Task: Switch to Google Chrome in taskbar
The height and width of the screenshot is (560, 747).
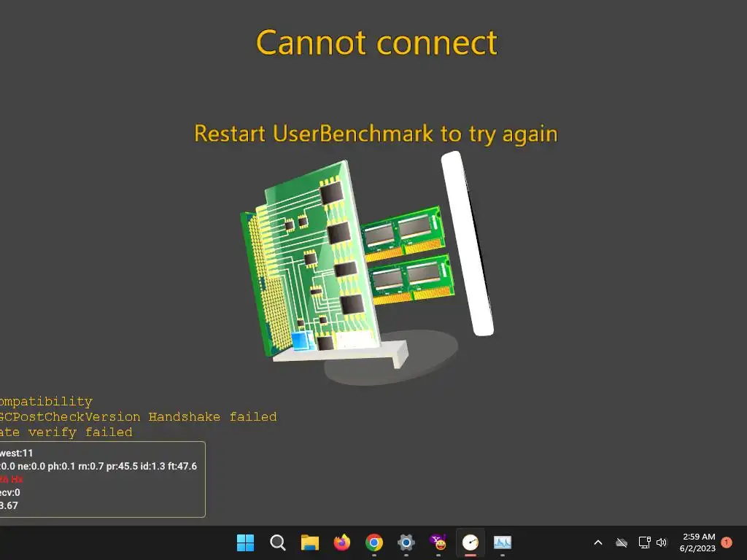Action: [374, 542]
